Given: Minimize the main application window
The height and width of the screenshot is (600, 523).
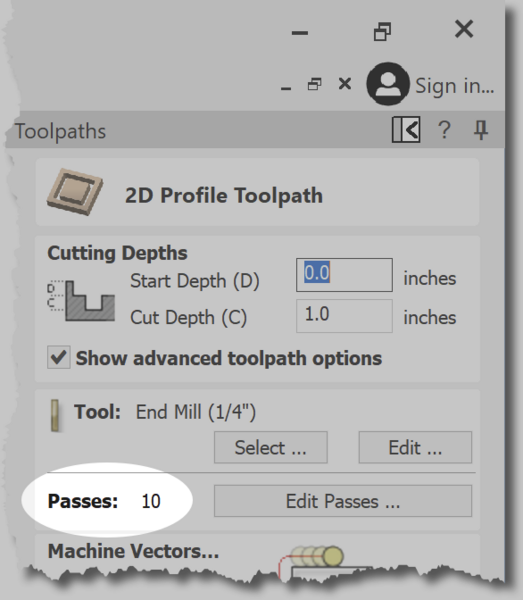Looking at the screenshot, I should [300, 33].
